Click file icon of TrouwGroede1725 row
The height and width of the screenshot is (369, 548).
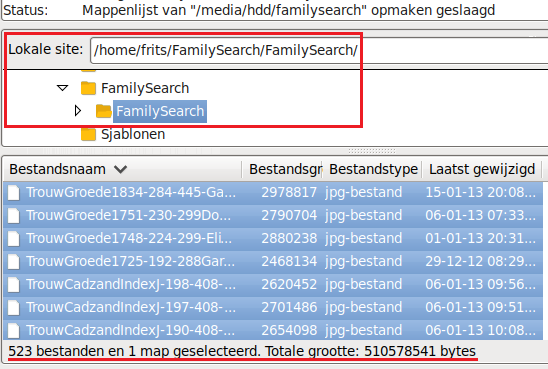point(14,262)
